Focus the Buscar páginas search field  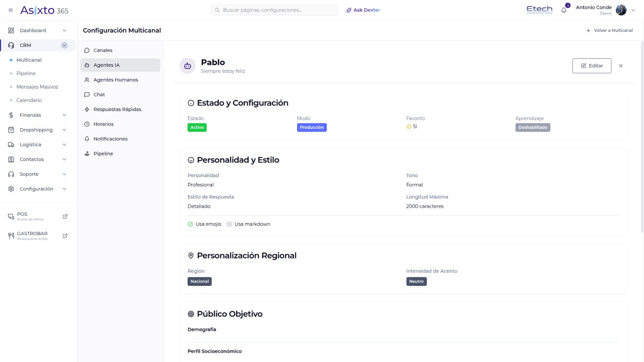(275, 10)
